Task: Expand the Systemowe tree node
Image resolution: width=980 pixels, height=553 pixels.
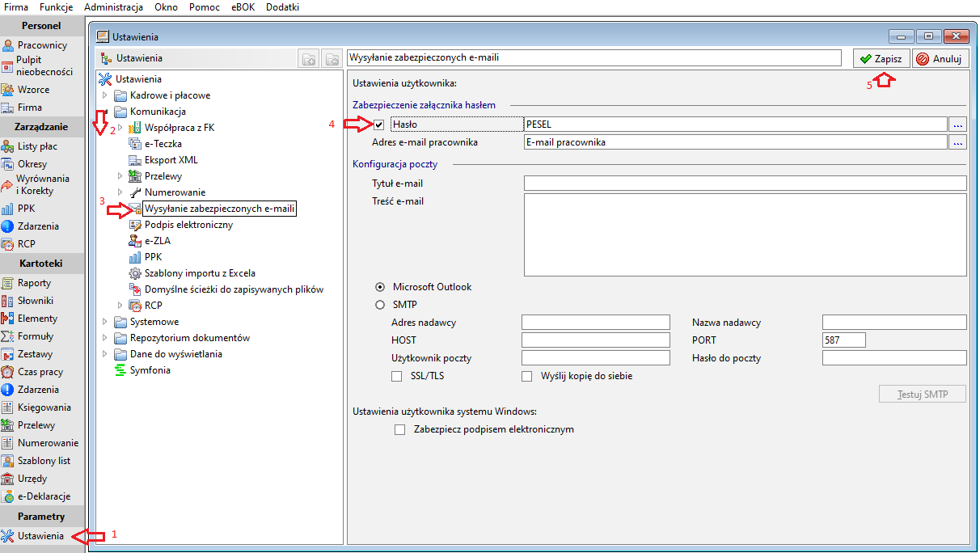Action: [x=105, y=322]
